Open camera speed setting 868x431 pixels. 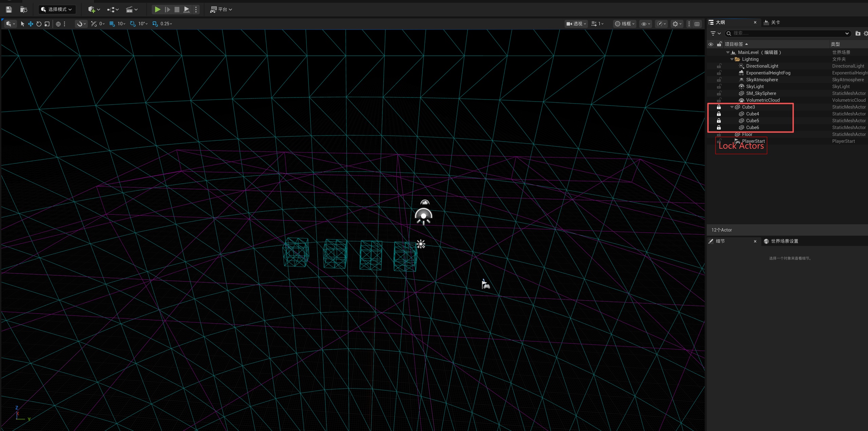[597, 24]
